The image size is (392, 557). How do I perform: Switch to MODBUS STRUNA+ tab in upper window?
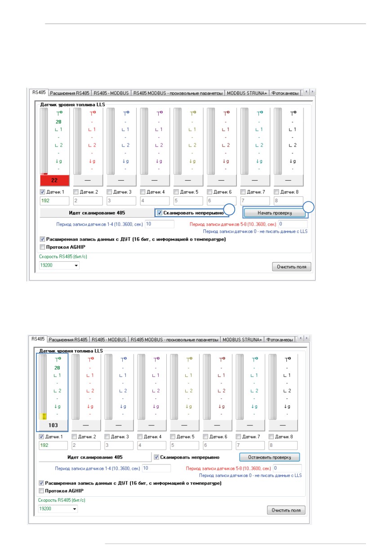[x=247, y=93]
